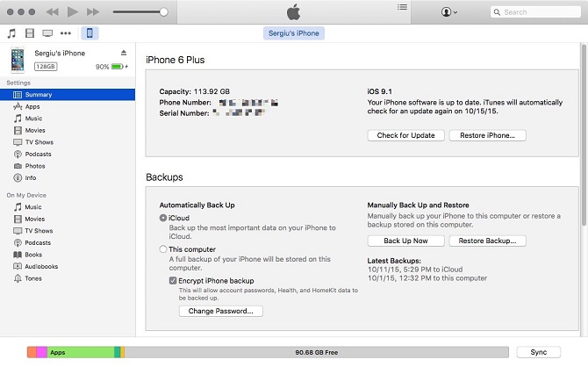
Task: Click the Back Up Now button
Action: coord(405,241)
